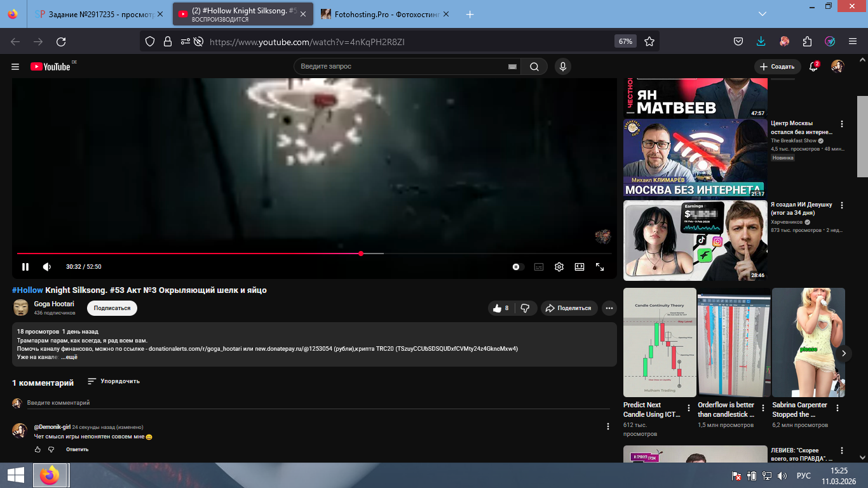Switch to theater mode view
The image size is (868, 488).
point(580,267)
